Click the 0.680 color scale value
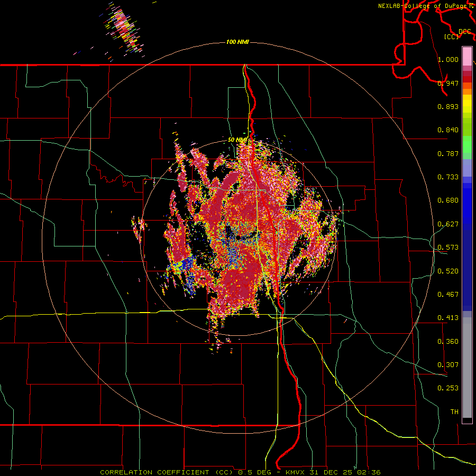 [448, 200]
